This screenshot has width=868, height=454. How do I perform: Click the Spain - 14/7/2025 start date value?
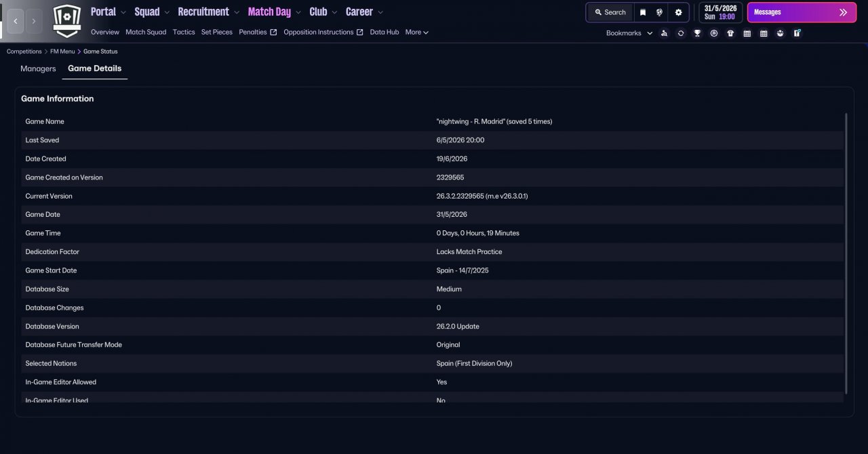pos(462,270)
